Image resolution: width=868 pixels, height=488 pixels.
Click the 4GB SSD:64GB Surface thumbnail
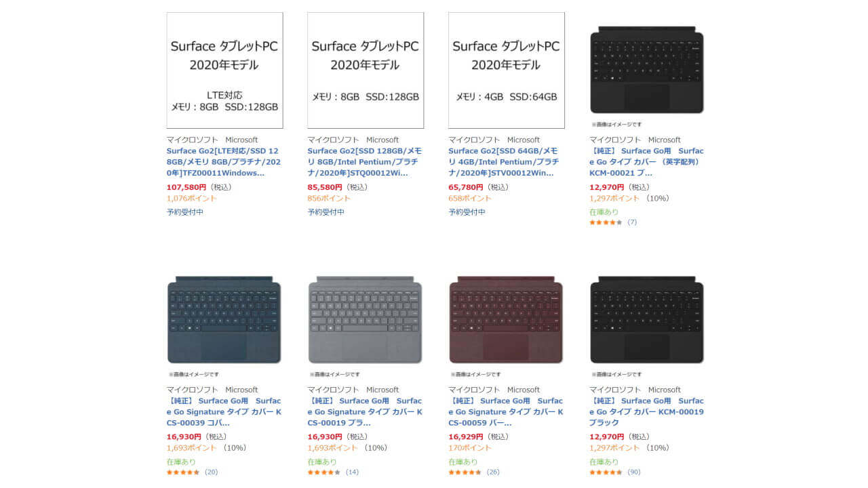pos(507,70)
